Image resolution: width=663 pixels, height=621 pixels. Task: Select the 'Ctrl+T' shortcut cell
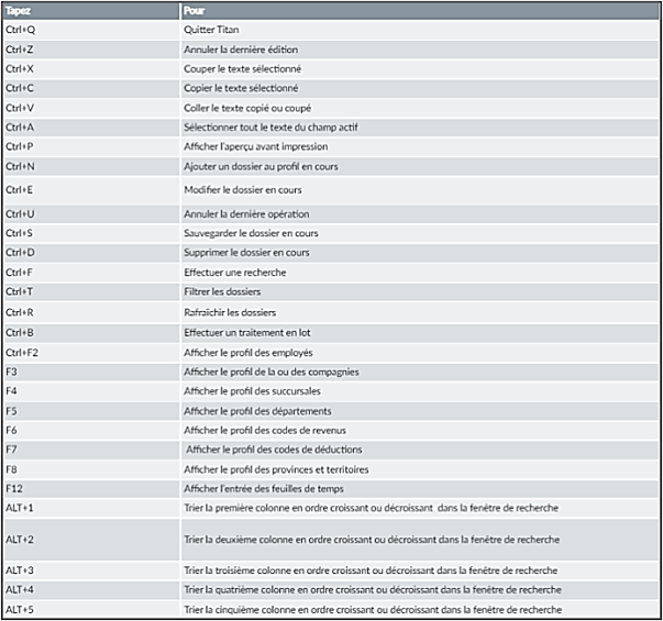91,292
